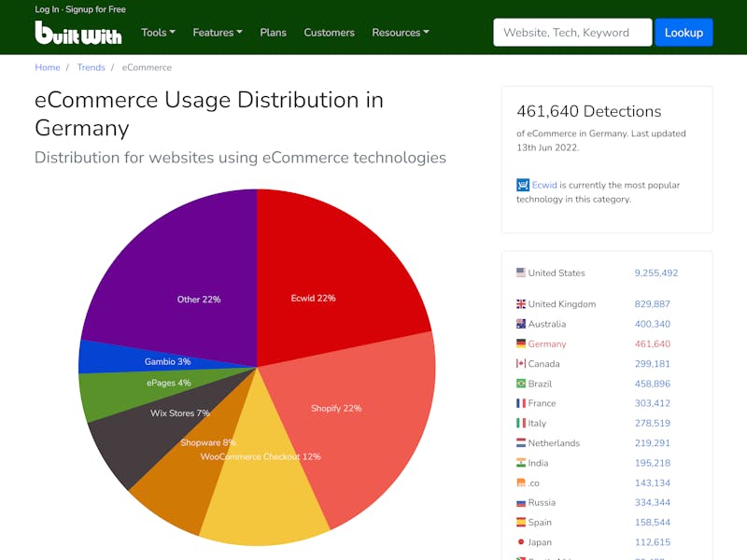
Task: Open France count 303,412
Action: click(652, 403)
